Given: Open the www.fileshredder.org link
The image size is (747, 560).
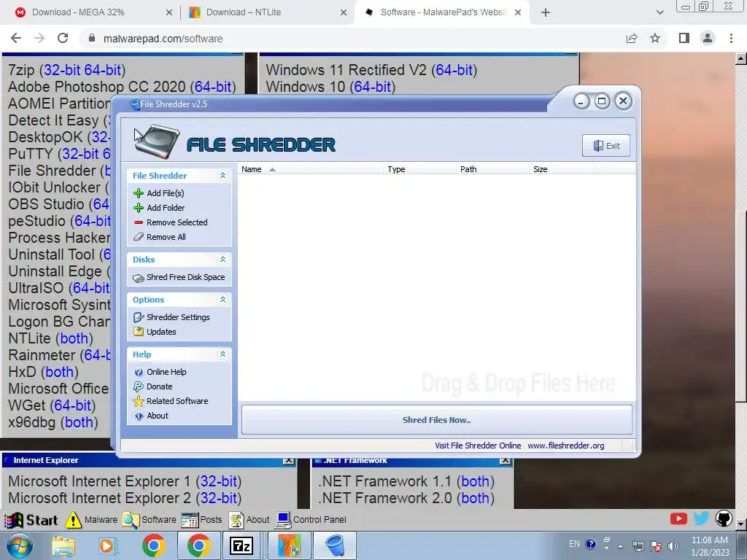Looking at the screenshot, I should (566, 446).
